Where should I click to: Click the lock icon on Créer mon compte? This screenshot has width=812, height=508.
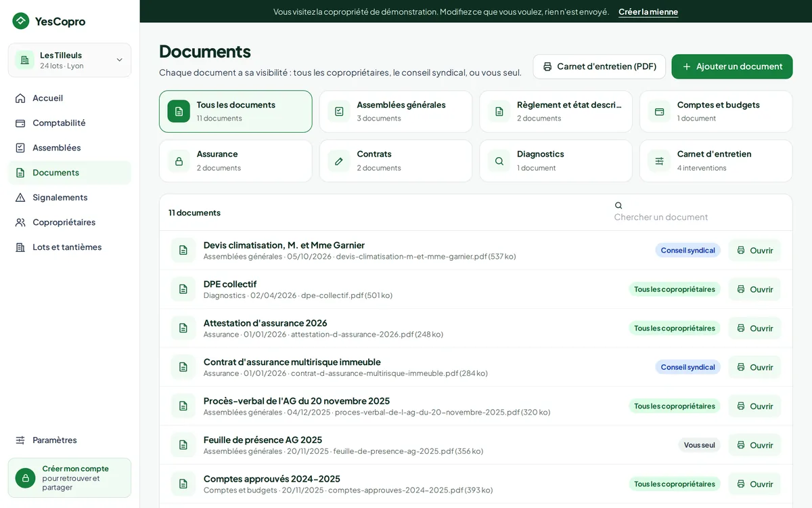coord(25,478)
